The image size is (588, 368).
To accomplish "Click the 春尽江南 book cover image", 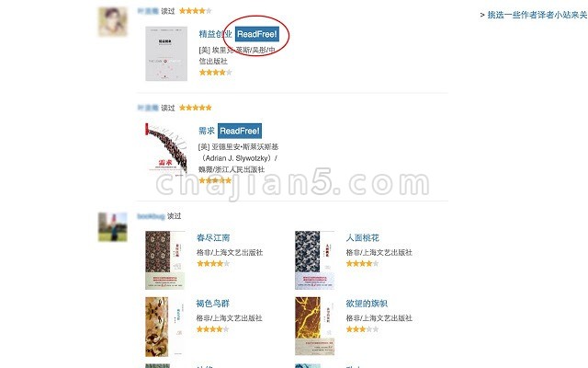I will point(165,260).
